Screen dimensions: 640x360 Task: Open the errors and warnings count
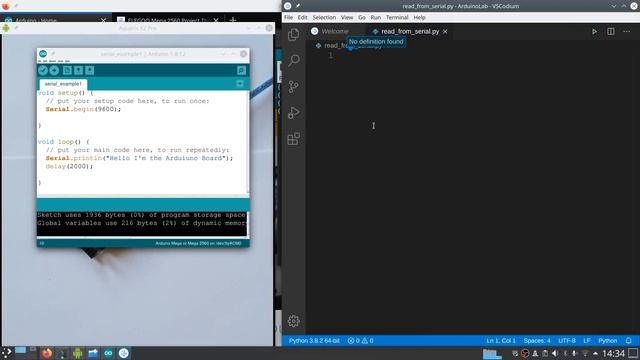point(360,340)
